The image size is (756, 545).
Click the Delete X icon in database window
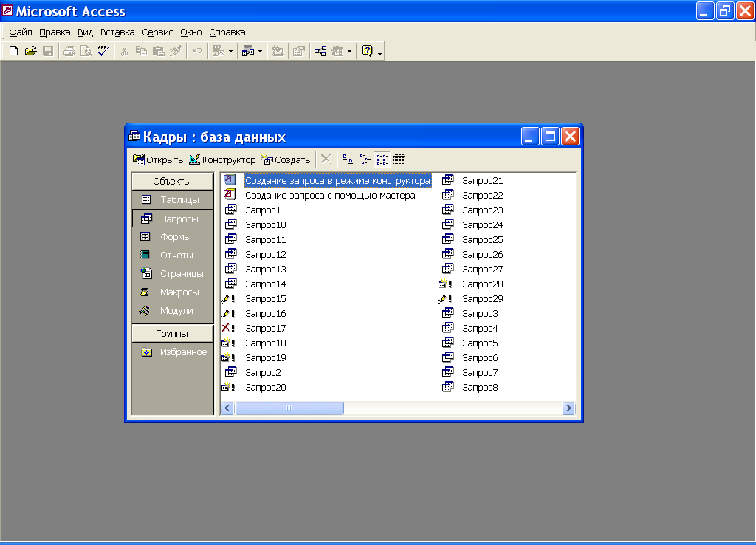(326, 160)
